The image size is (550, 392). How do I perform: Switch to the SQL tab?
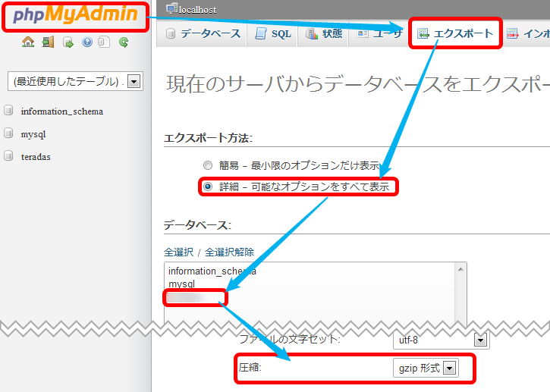point(273,33)
